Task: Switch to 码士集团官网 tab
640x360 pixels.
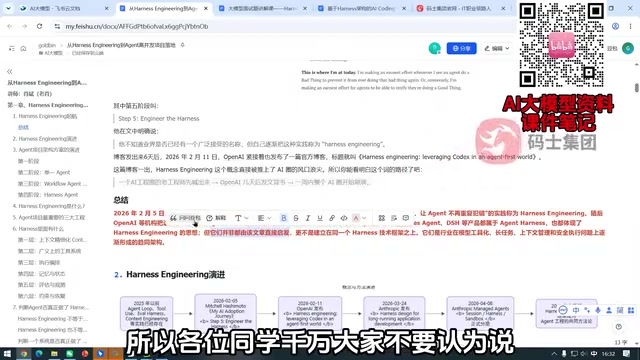Action: pos(461,8)
